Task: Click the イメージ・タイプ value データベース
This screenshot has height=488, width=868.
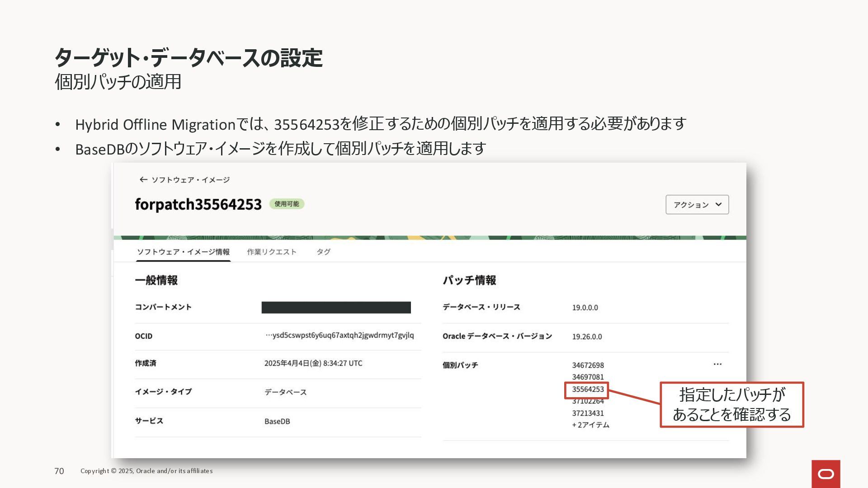Action: pos(286,392)
